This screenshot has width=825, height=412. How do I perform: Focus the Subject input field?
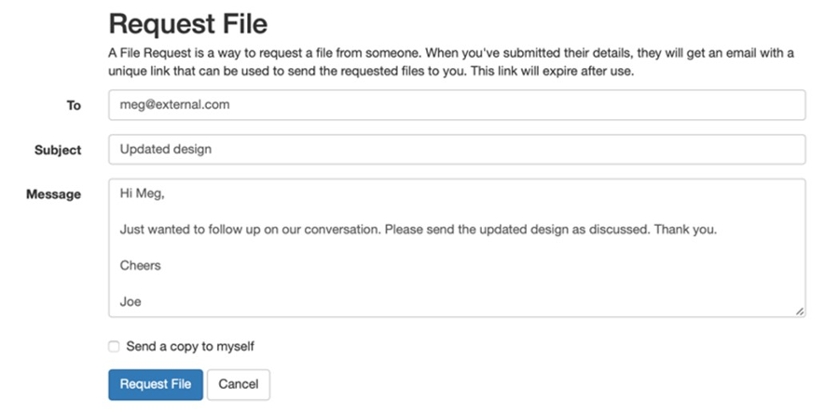tap(456, 150)
